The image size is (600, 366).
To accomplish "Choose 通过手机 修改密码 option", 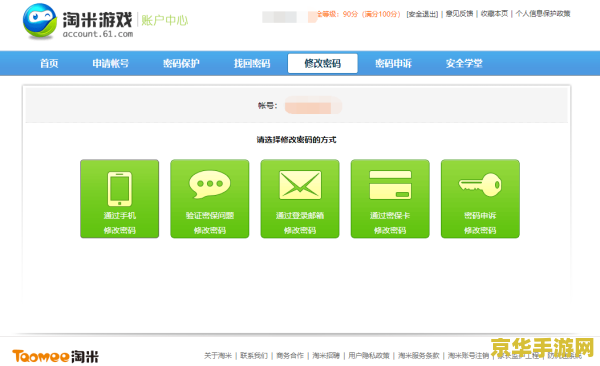I will [119, 199].
